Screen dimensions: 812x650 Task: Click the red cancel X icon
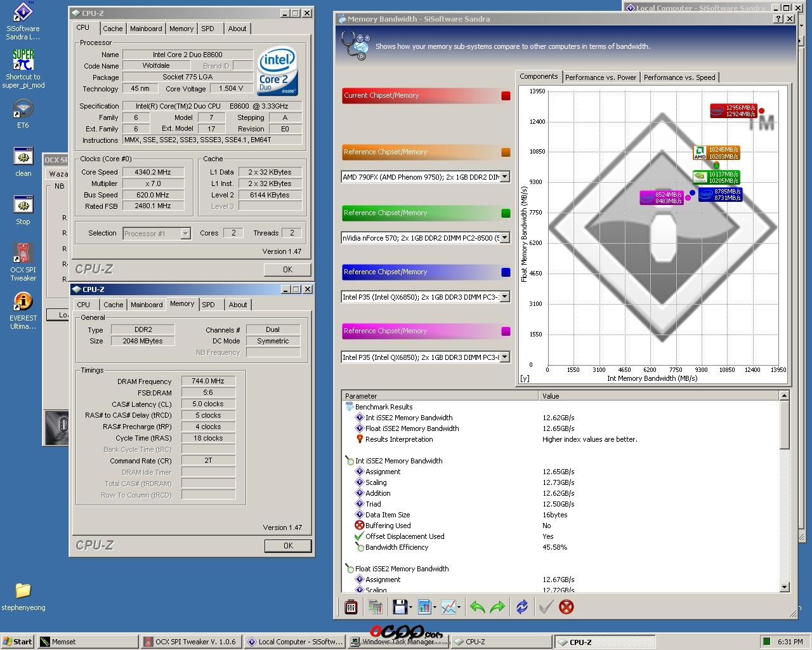566,607
